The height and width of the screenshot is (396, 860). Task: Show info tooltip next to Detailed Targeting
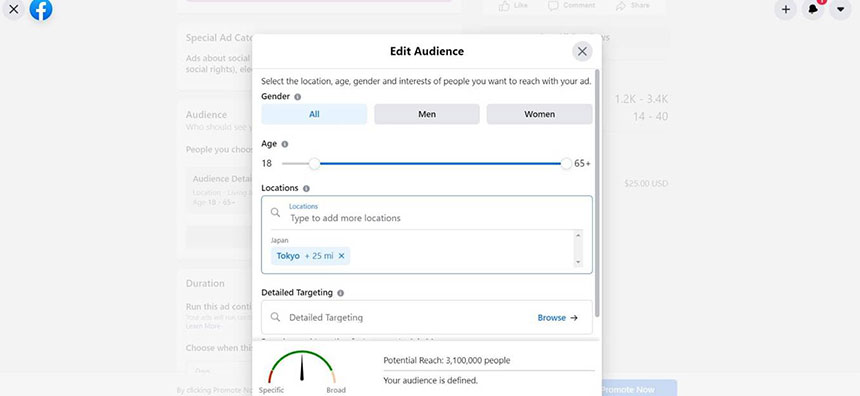pyautogui.click(x=341, y=293)
